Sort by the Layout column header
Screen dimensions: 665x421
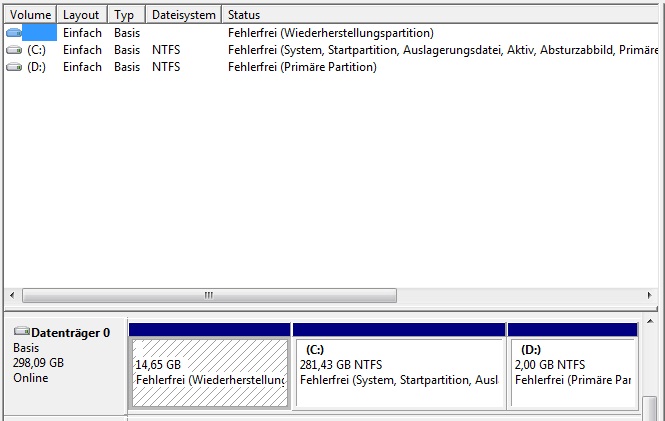point(82,15)
